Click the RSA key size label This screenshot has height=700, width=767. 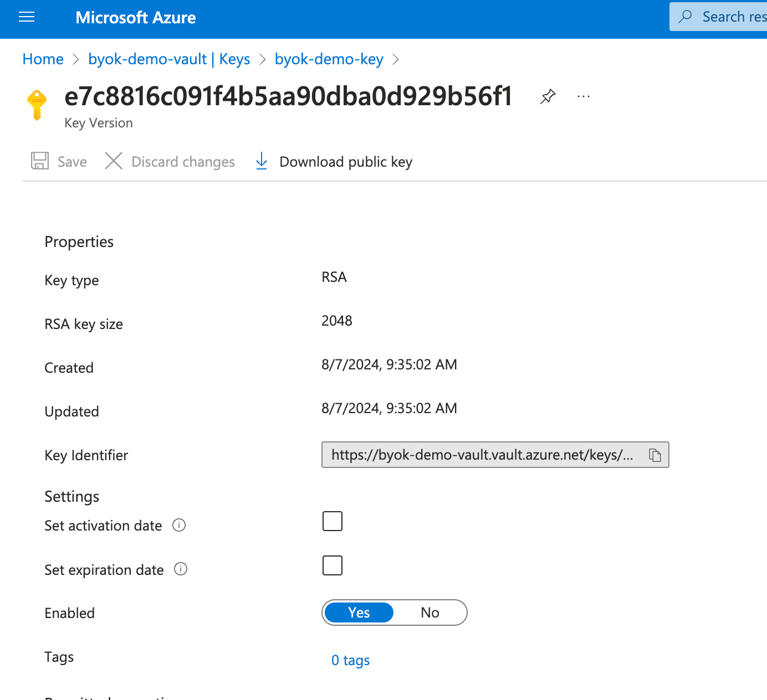pos(84,324)
